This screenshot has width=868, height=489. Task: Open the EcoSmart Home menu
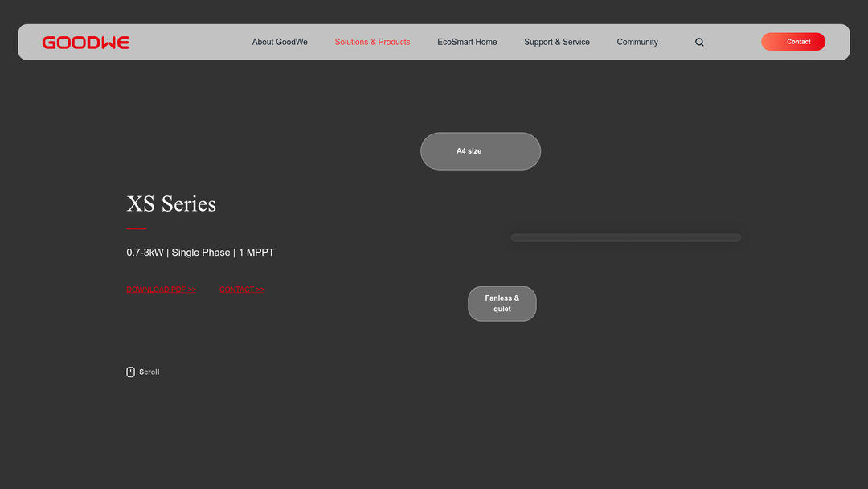tap(467, 42)
